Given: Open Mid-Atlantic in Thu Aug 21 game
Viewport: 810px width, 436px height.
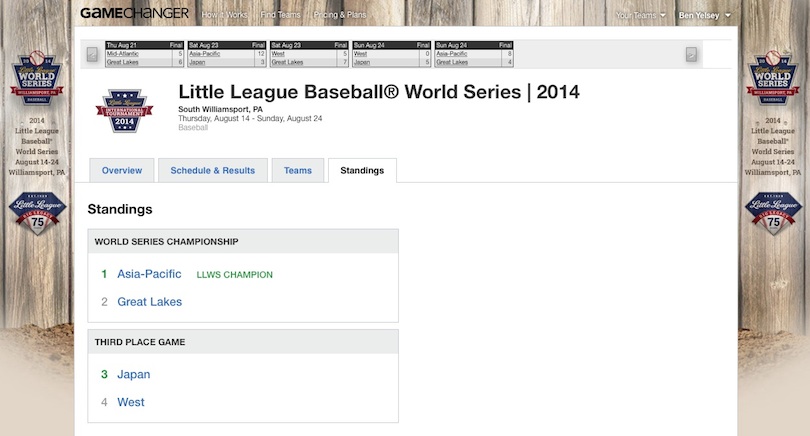Looking at the screenshot, I should click(x=122, y=54).
